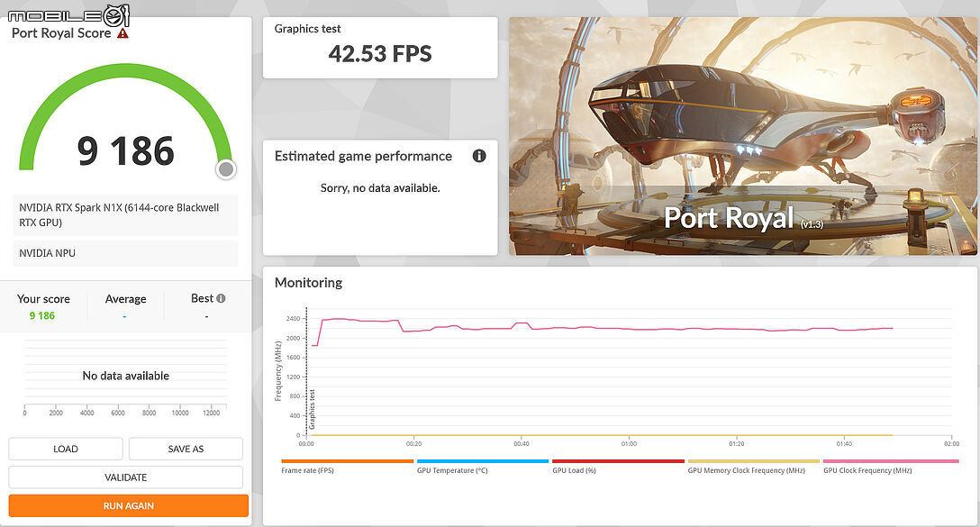Click the Average column label
Image resolution: width=980 pixels, height=527 pixels.
click(125, 299)
